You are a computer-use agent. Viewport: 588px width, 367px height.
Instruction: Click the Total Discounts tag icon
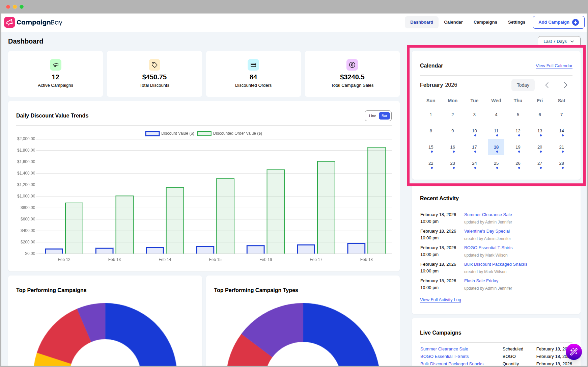pyautogui.click(x=154, y=65)
